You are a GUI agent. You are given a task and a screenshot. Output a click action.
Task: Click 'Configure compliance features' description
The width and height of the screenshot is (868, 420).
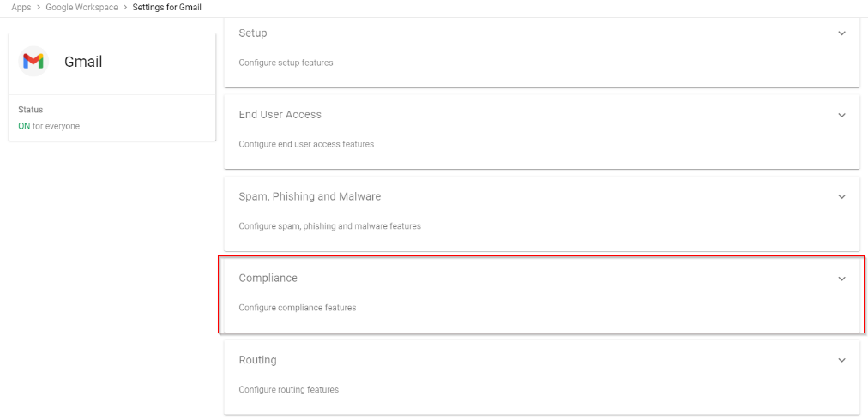click(x=297, y=308)
